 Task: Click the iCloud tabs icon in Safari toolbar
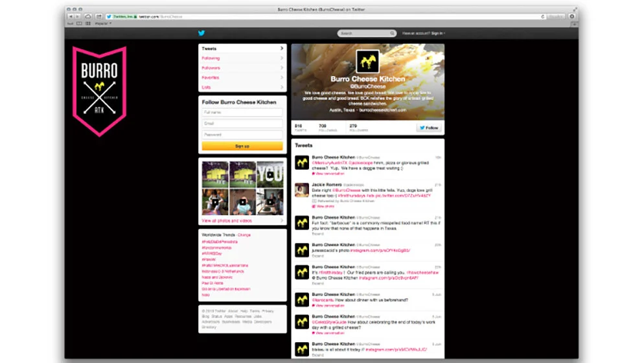tap(88, 16)
